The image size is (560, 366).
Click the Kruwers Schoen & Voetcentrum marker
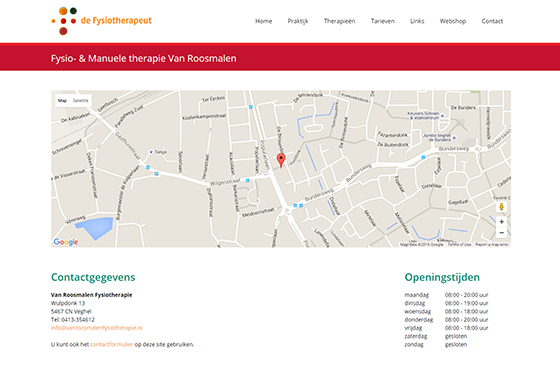442,116
